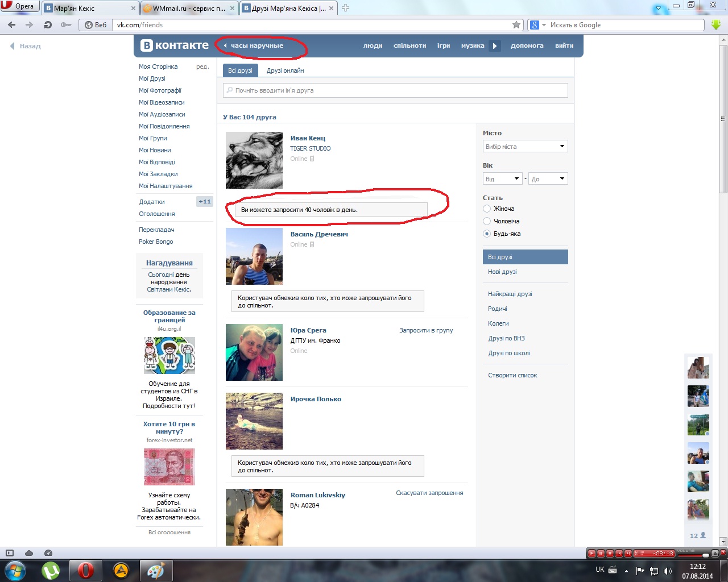The width and height of the screenshot is (728, 582).
Task: Open Василь Дречевич profile photo
Action: point(254,256)
